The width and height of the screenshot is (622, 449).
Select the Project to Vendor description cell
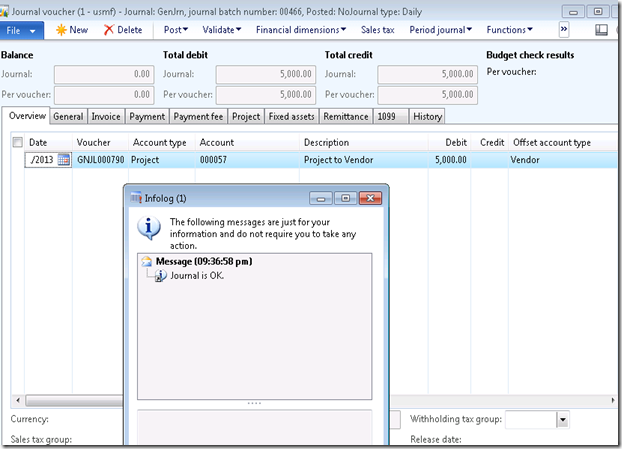340,160
